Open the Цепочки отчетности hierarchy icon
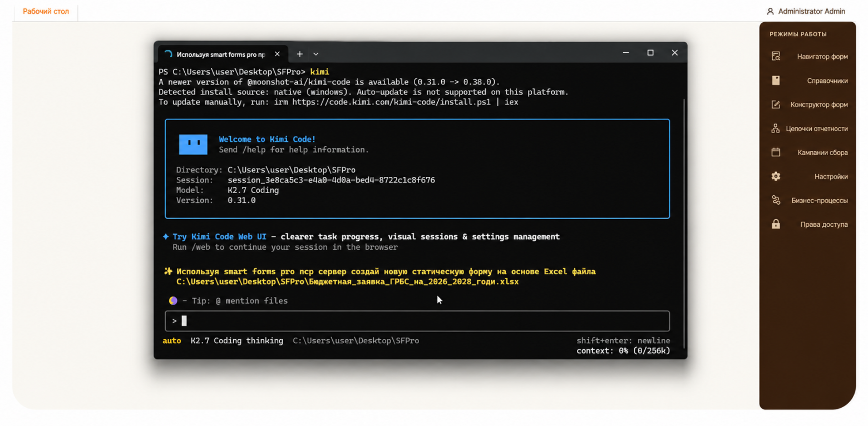868x426 pixels. 776,128
